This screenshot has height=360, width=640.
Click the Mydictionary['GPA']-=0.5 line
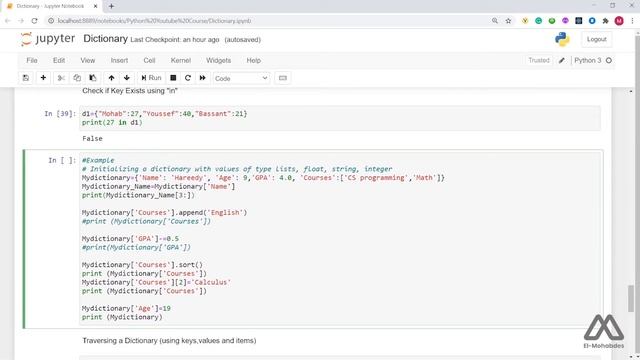[x=130, y=239]
